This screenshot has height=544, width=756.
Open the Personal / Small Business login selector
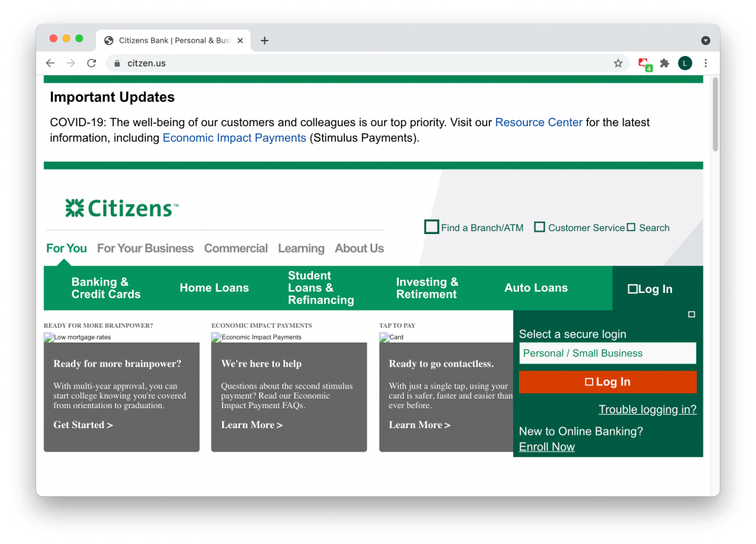click(x=607, y=353)
